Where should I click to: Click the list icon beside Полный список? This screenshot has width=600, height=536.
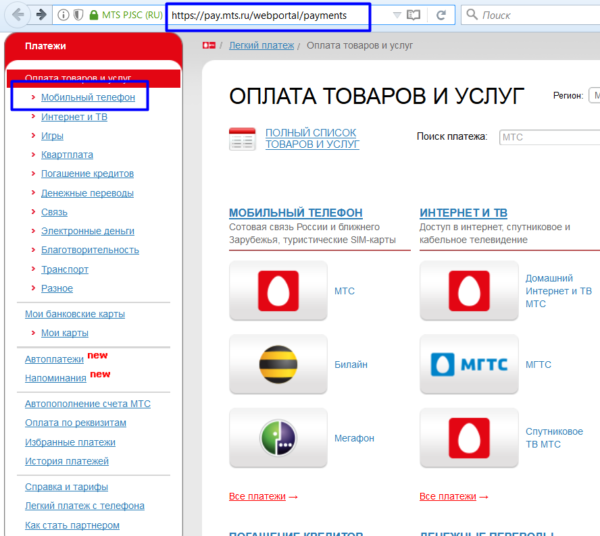(242, 139)
